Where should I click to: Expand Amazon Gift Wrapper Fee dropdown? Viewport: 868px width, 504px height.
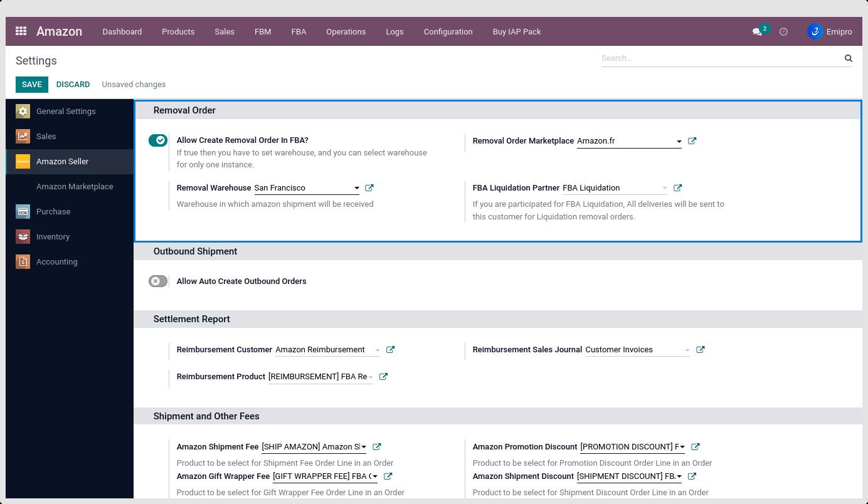(374, 477)
